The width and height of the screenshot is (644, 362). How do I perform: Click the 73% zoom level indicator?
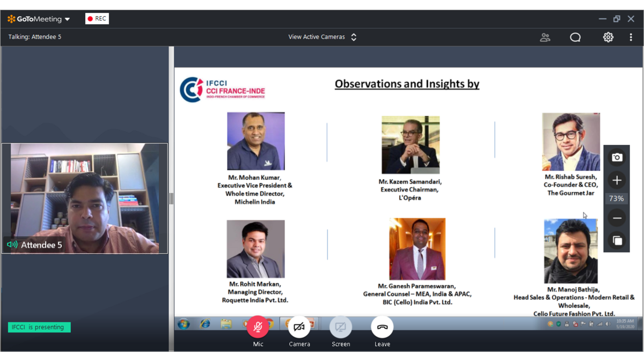[617, 198]
